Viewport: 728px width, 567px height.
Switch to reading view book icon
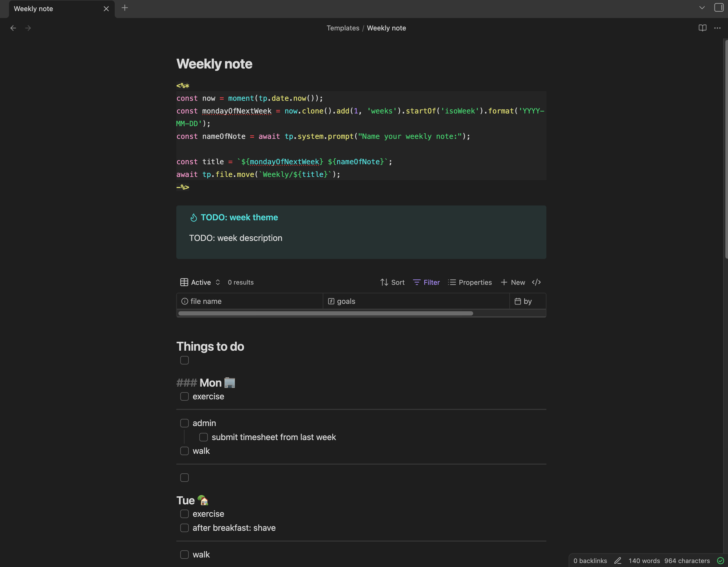[703, 28]
